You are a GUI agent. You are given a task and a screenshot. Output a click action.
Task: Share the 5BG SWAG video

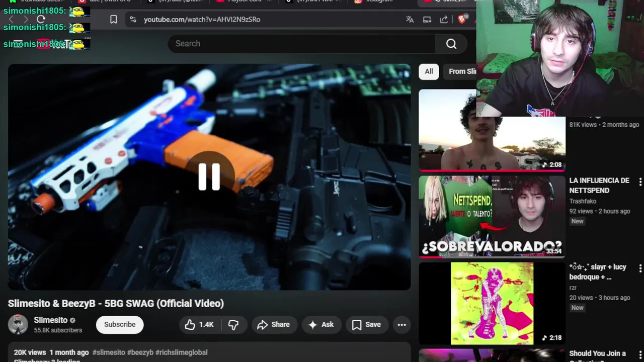(274, 325)
